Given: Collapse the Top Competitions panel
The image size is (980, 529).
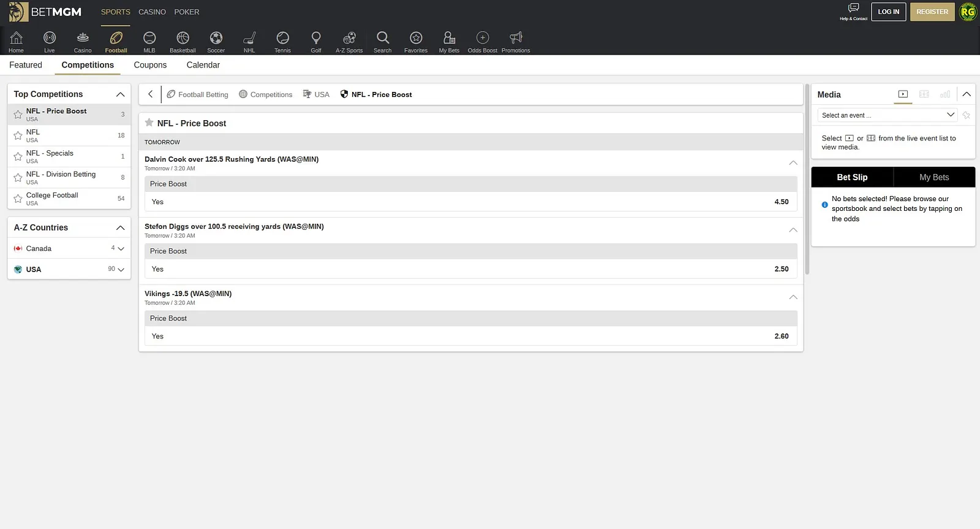Looking at the screenshot, I should [120, 94].
